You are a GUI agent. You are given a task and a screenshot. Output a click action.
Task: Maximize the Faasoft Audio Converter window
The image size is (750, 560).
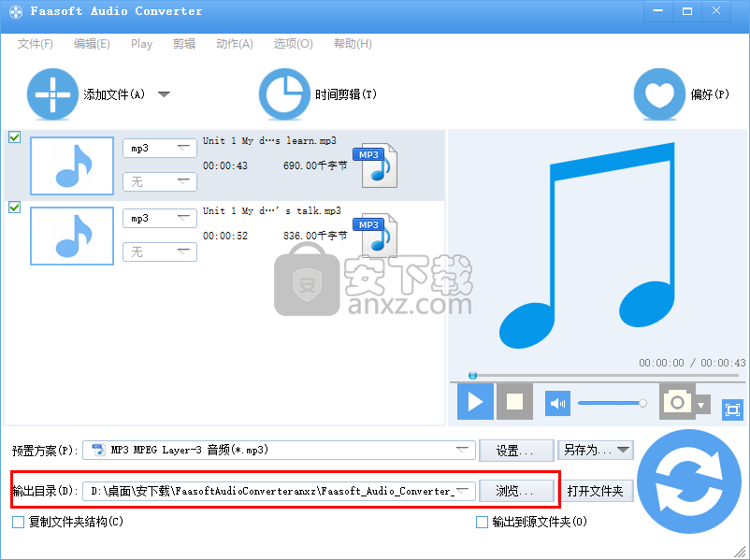click(x=686, y=11)
